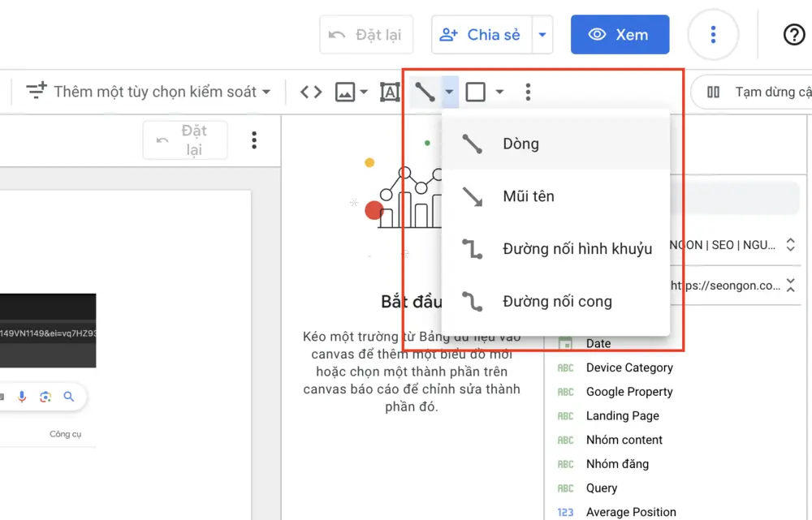
Task: Click the Google Lens camera icon
Action: 45,397
